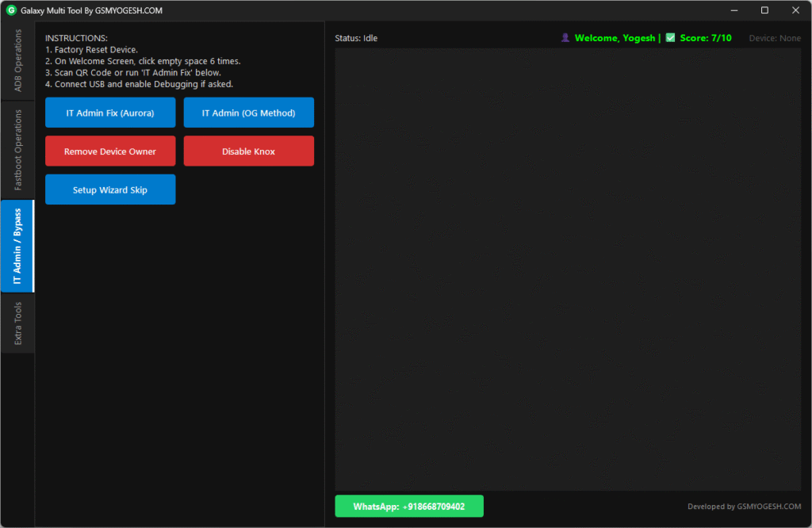Select the IT Admin / Bypass tab
The width and height of the screenshot is (812, 528).
click(17, 246)
